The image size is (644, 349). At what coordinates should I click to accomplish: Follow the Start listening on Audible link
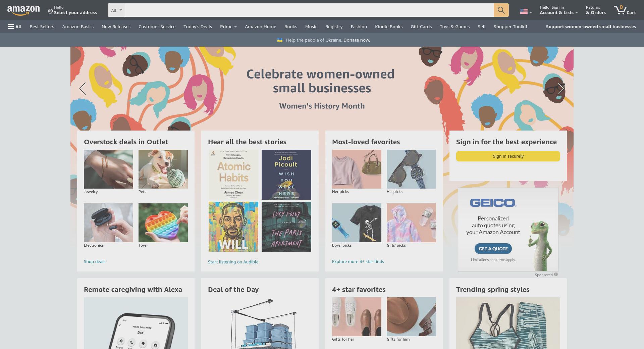[x=233, y=262]
